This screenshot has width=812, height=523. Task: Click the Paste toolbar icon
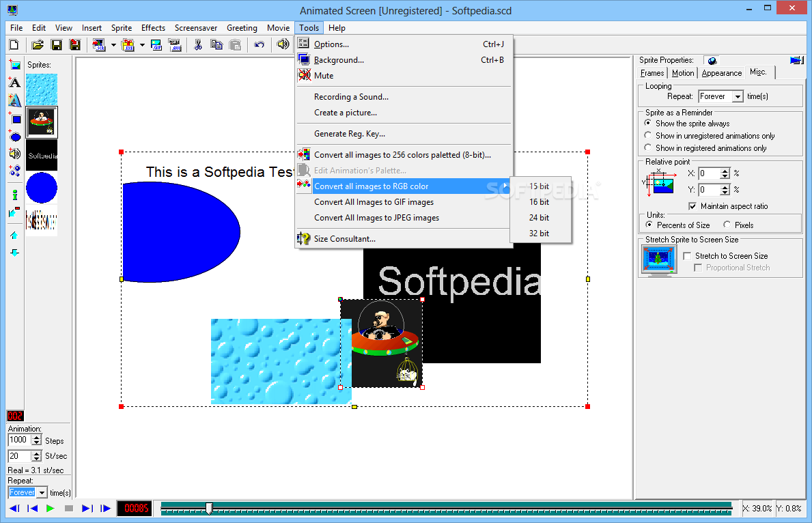235,45
